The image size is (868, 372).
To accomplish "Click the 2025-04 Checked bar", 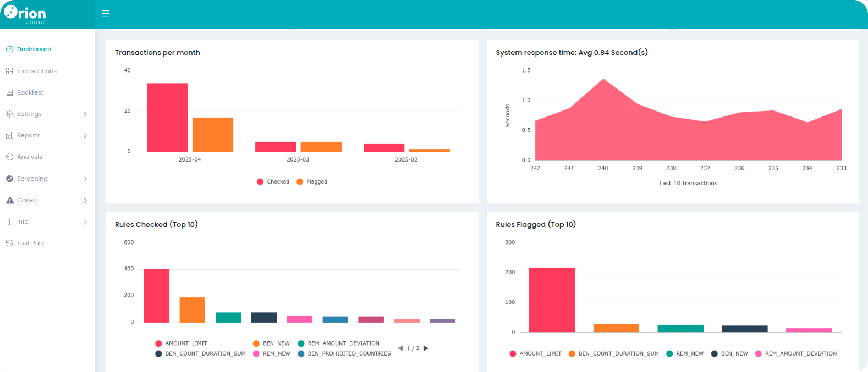I will click(x=167, y=117).
